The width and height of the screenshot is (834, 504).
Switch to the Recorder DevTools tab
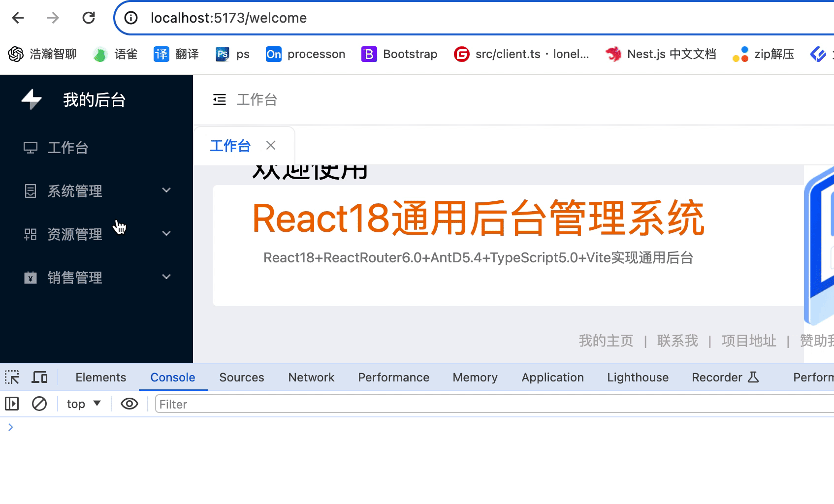(x=725, y=378)
